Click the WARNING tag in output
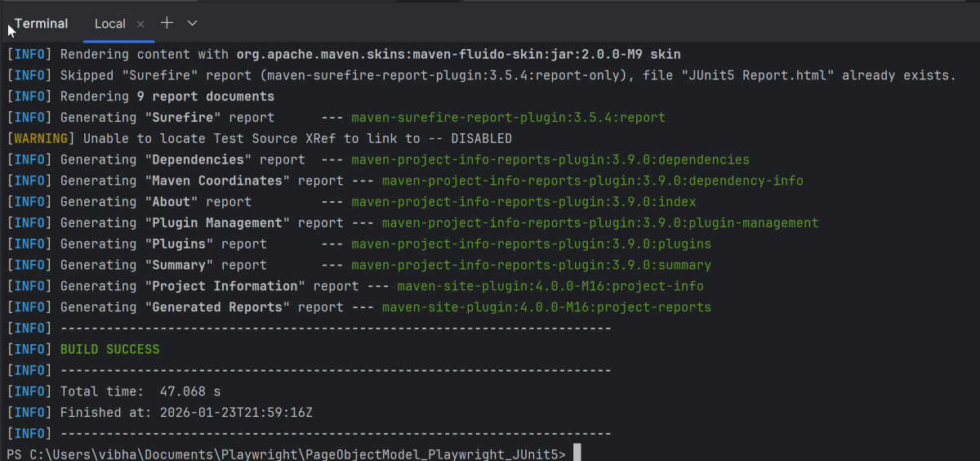This screenshot has width=980, height=461. tap(44, 139)
